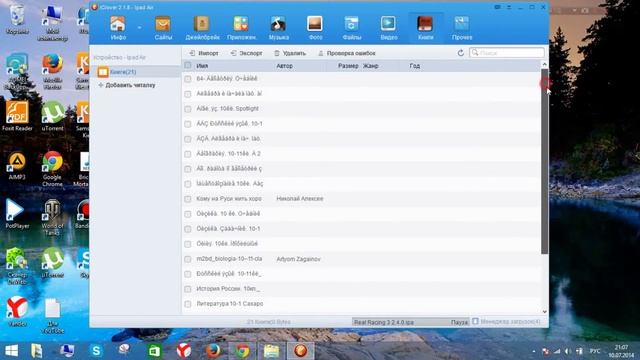Launch Foxit Reader from the desktop
The height and width of the screenshot is (360, 640).
click(x=17, y=116)
